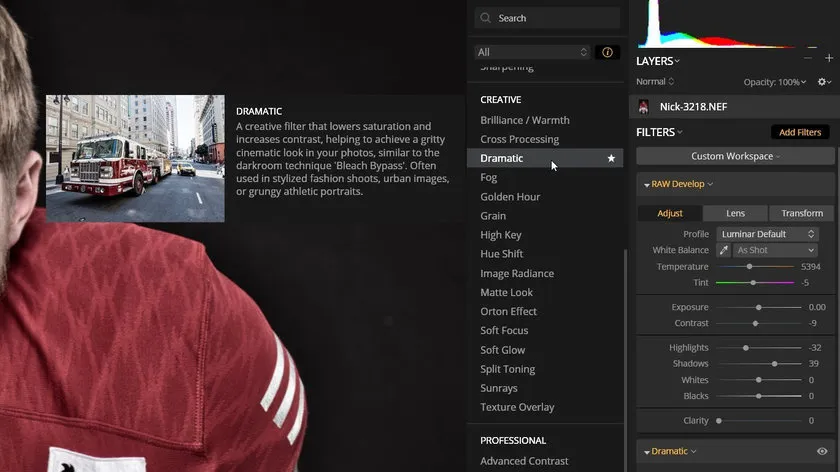
Task: Click the Nick-3218.NEF layer thumbnail
Action: coord(643,106)
